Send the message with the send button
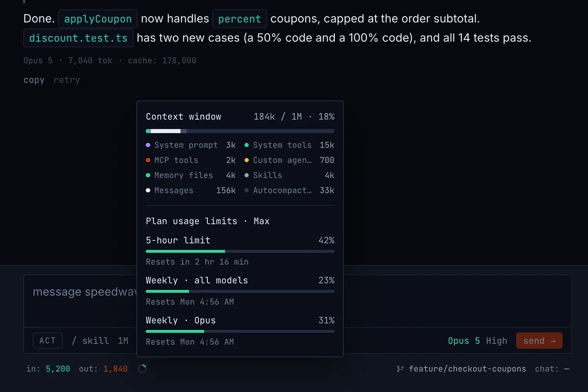This screenshot has width=588, height=392. click(539, 341)
